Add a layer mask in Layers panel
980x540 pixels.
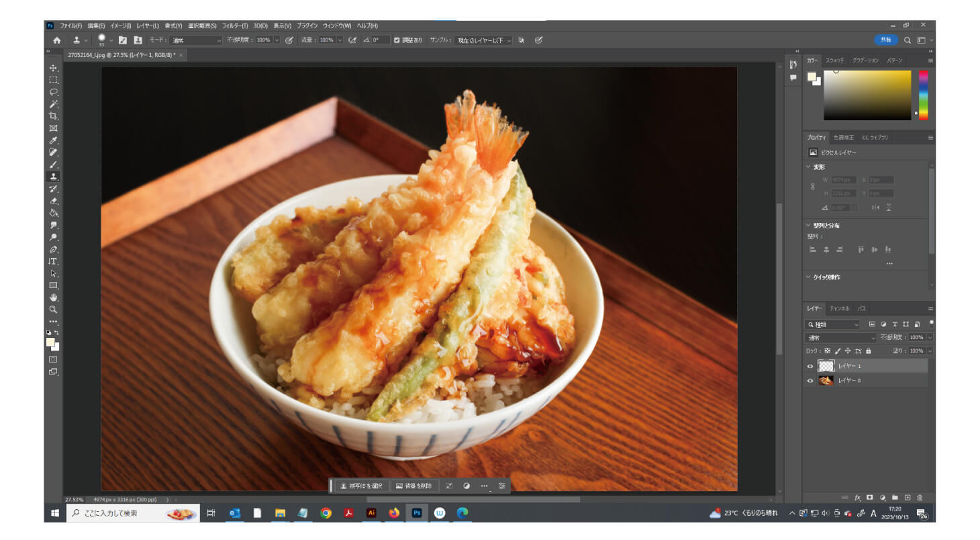(869, 498)
